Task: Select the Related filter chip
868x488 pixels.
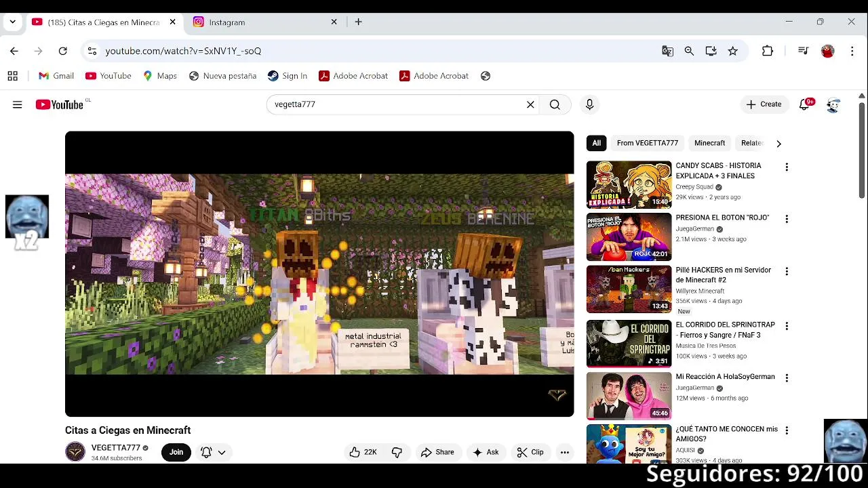Action: (752, 143)
